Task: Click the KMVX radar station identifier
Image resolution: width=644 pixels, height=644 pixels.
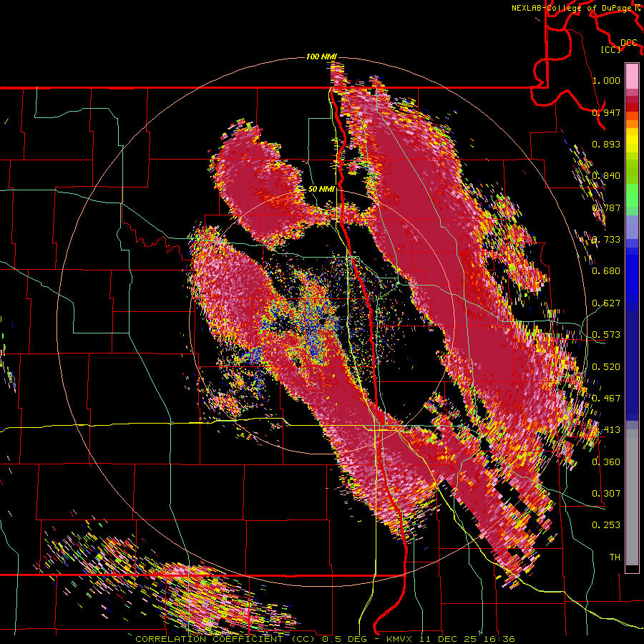Action: pyautogui.click(x=399, y=639)
